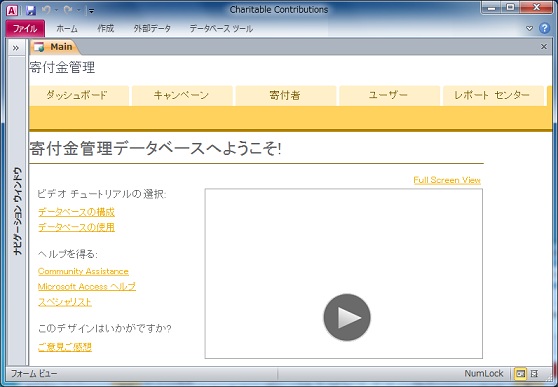The image size is (558, 387).
Task: Open the Microsoft Access ヘルプ link
Action: [x=87, y=287]
